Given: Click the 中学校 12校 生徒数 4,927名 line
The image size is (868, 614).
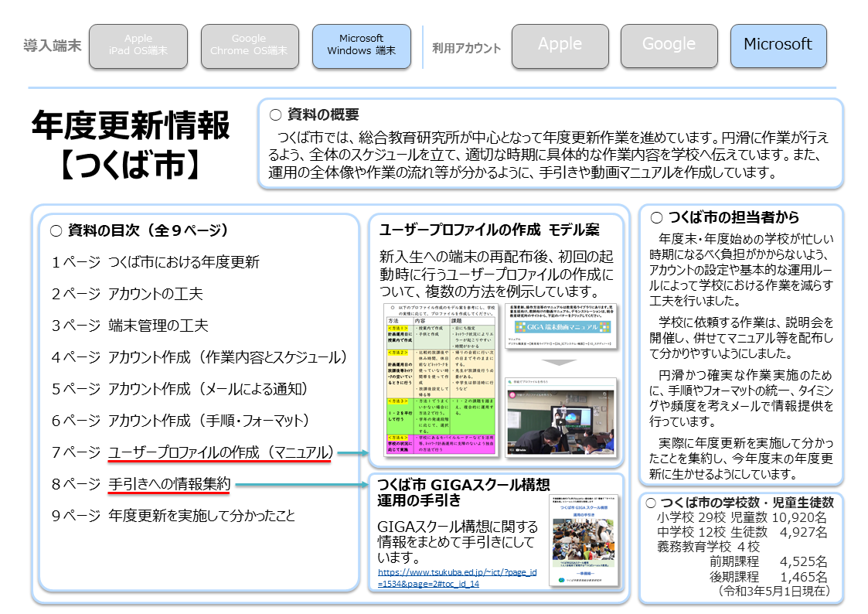Looking at the screenshot, I should (x=742, y=532).
